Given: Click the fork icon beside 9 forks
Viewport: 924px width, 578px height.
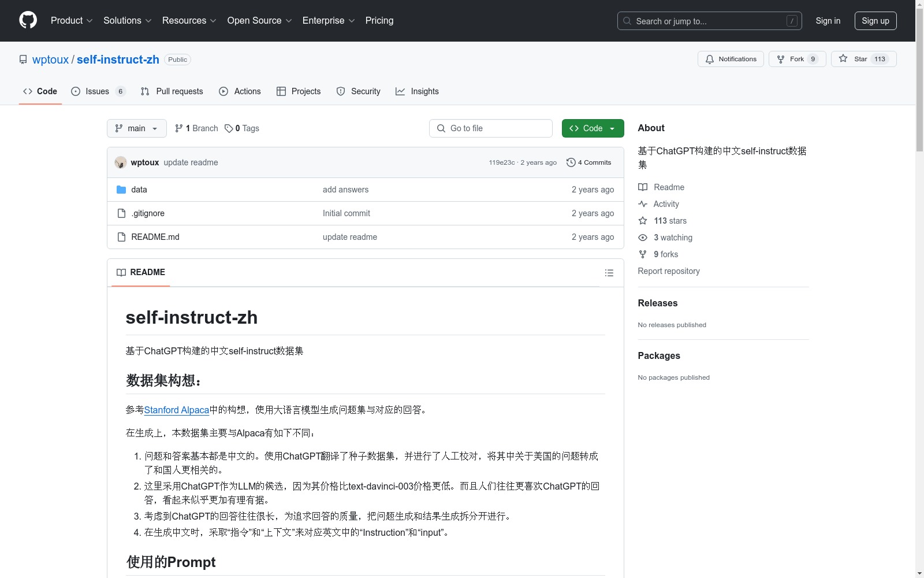Looking at the screenshot, I should (x=643, y=254).
